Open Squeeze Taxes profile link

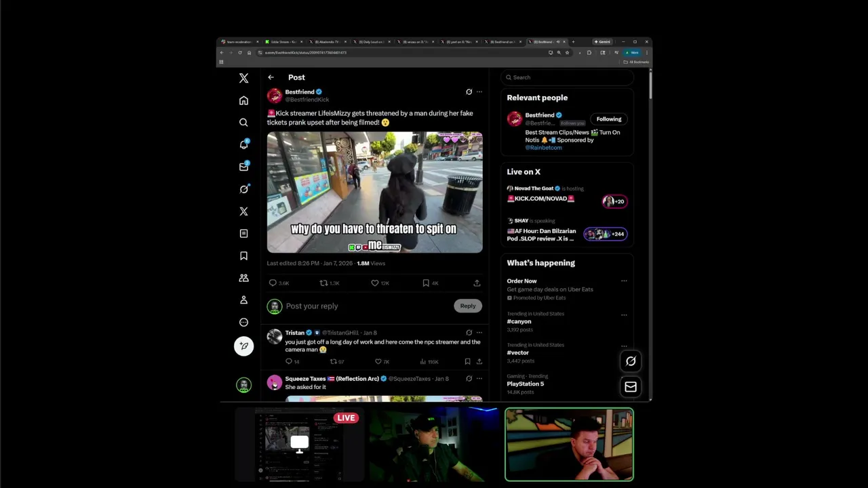(332, 379)
